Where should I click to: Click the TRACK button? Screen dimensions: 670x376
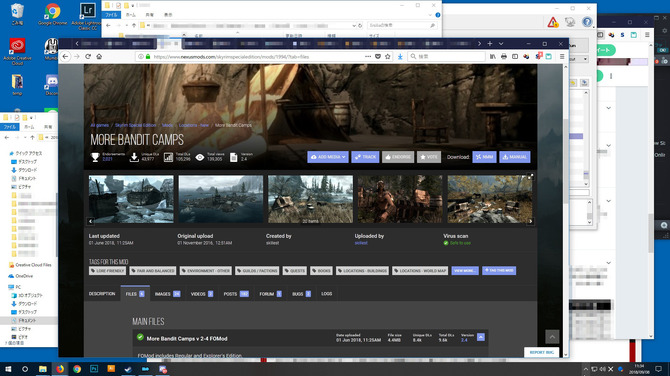click(365, 157)
